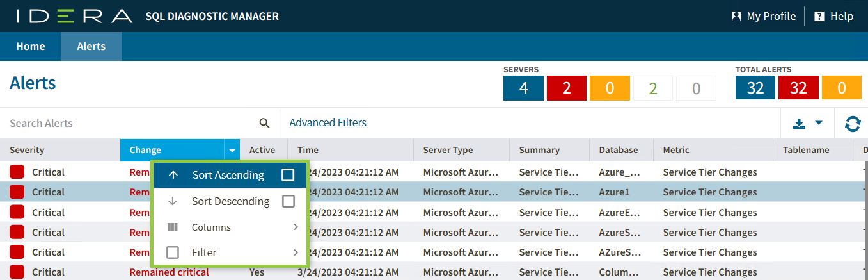Viewport: 868px width, 280px height.
Task: Click the refresh alerts icon
Action: (853, 124)
